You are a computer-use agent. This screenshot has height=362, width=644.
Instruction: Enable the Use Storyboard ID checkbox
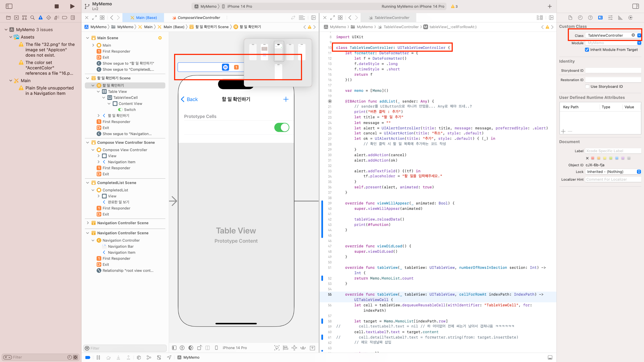coord(587,86)
